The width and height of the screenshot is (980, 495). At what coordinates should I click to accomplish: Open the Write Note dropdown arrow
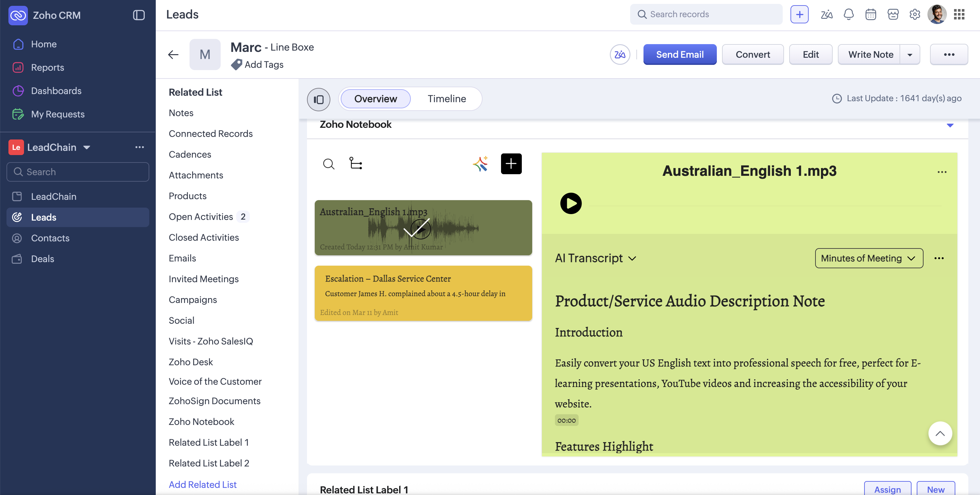(x=910, y=55)
